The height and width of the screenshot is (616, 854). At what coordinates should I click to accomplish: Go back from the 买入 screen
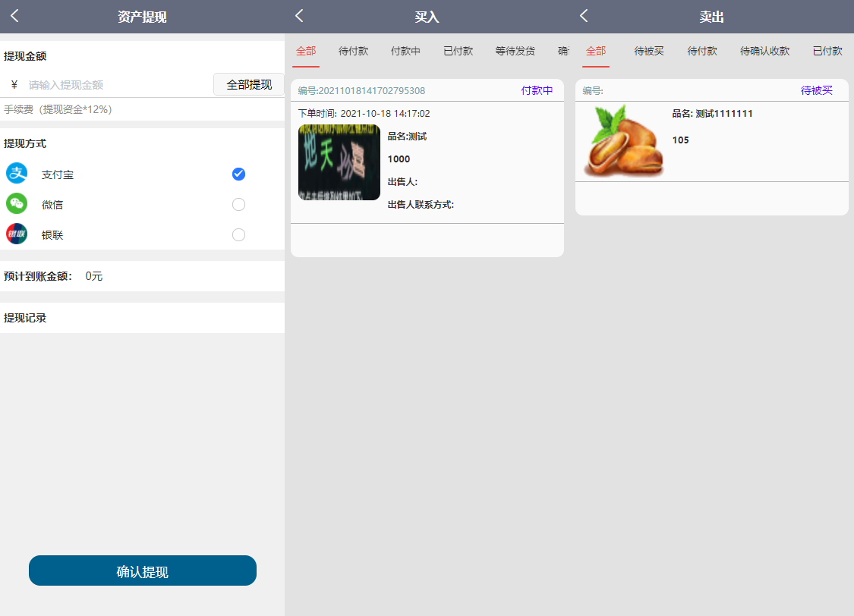299,16
